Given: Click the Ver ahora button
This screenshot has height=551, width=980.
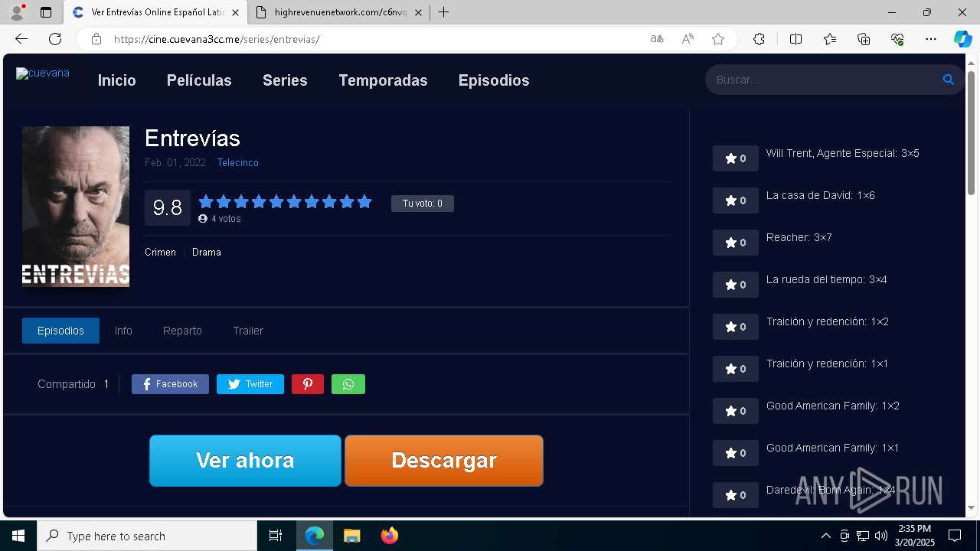Looking at the screenshot, I should (245, 461).
